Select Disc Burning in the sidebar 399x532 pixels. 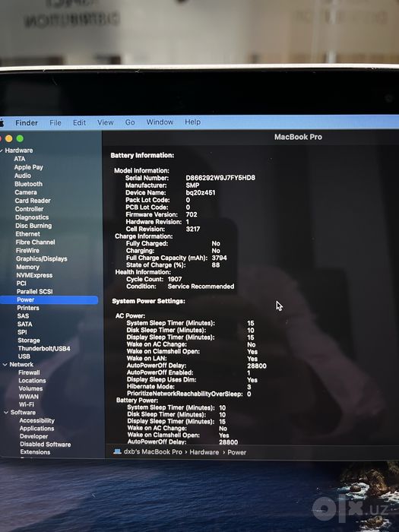point(33,226)
